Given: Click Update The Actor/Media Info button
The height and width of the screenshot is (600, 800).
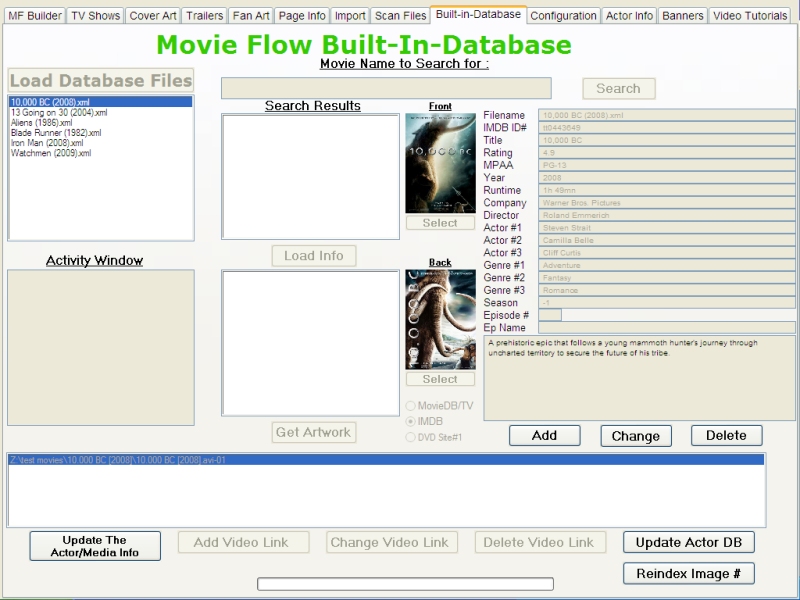Looking at the screenshot, I should pos(95,545).
